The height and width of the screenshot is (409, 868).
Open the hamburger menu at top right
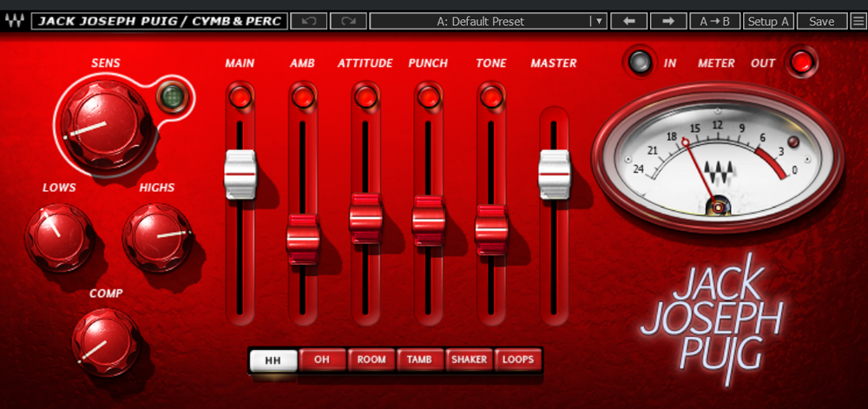coord(857,22)
